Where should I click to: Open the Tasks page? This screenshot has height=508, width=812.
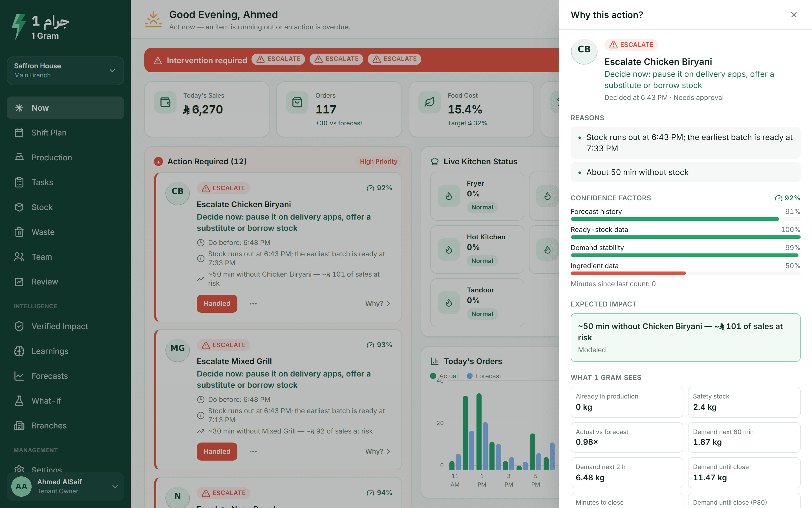coord(65,182)
